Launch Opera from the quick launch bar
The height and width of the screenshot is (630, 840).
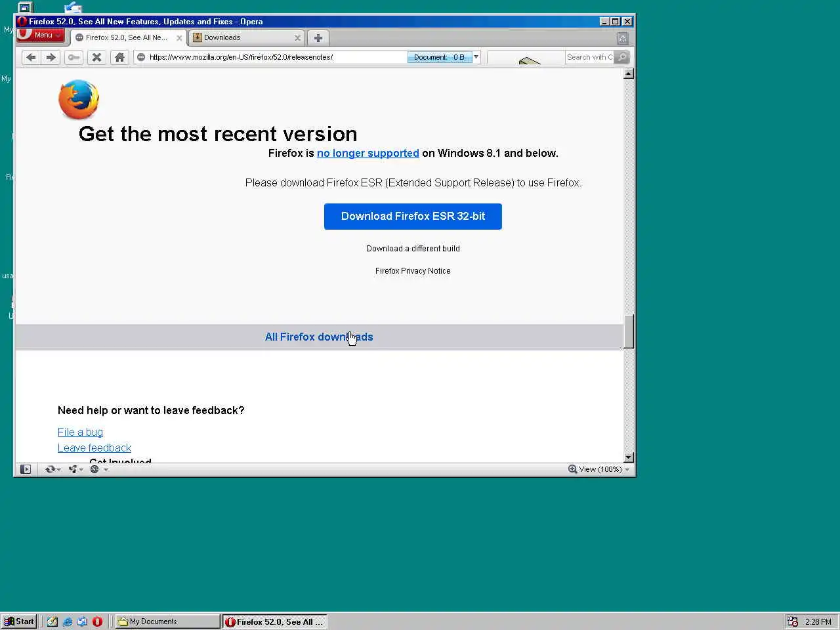pyautogui.click(x=98, y=621)
